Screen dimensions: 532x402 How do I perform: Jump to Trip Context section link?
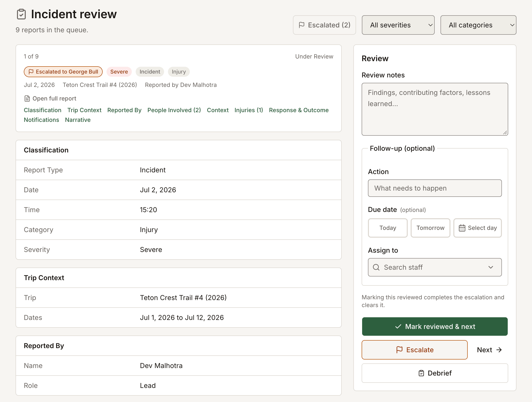tap(84, 110)
